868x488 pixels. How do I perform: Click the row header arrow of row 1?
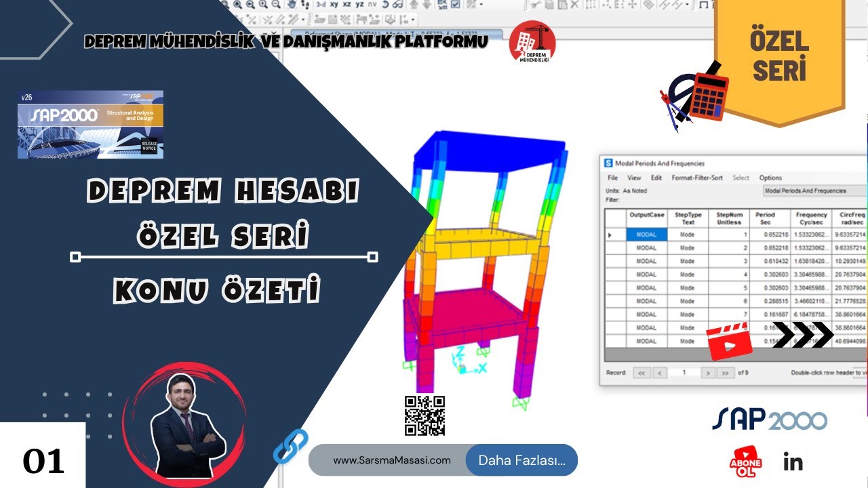click(x=616, y=235)
